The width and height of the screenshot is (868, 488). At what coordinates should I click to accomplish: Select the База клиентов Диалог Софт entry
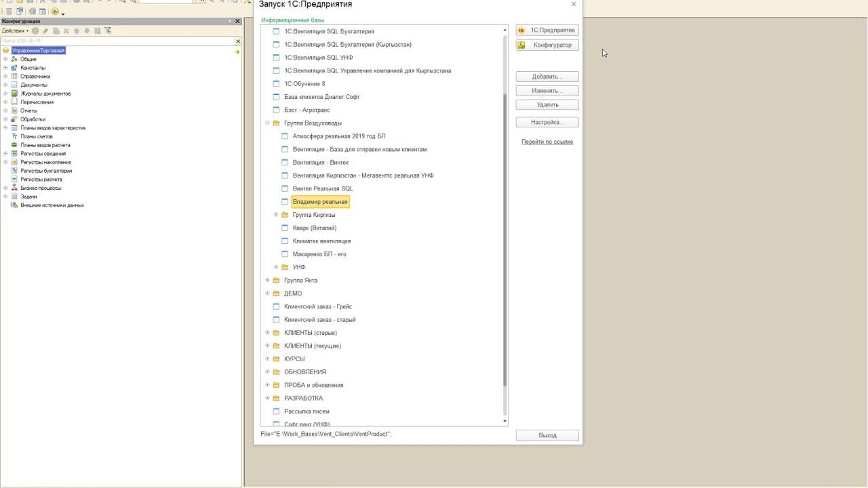[x=321, y=97]
